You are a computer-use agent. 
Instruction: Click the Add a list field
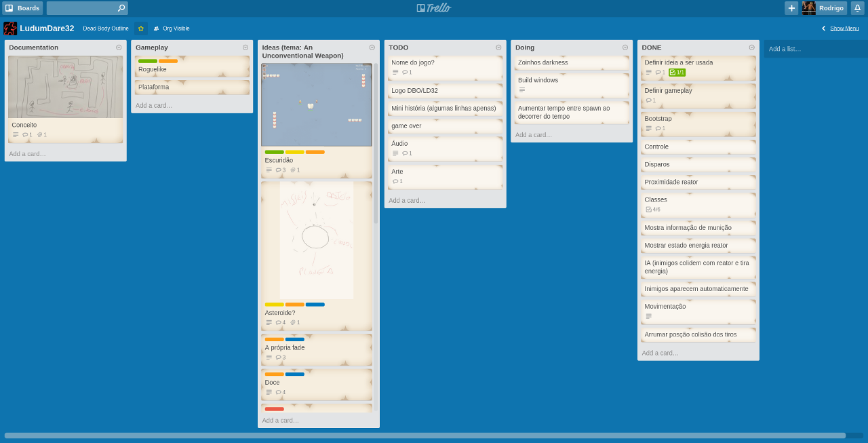[816, 49]
